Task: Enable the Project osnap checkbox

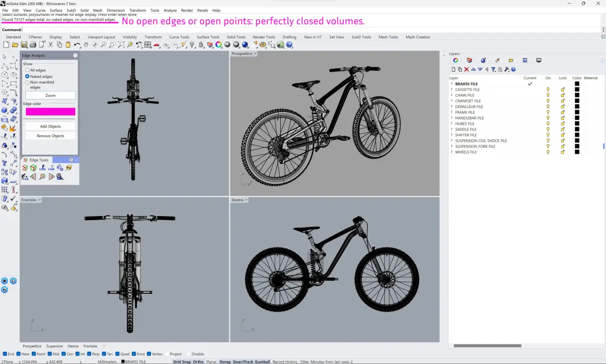Action: [166, 354]
